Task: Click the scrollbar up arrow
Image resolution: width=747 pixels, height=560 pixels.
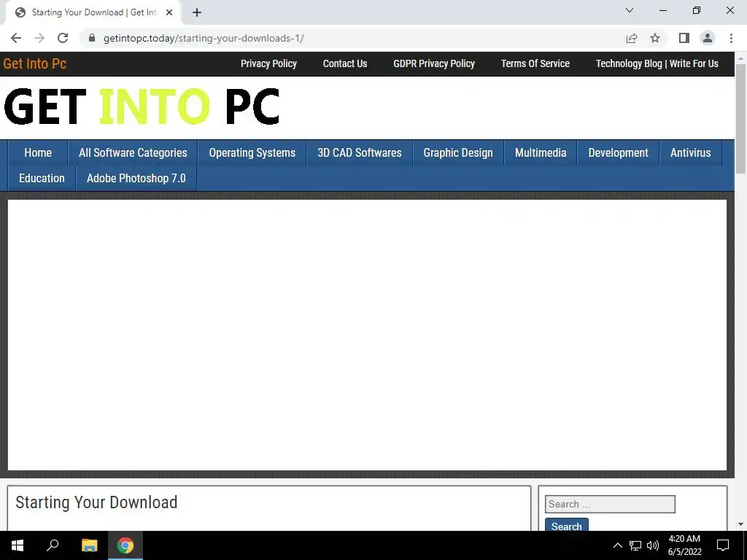Action: [741, 58]
